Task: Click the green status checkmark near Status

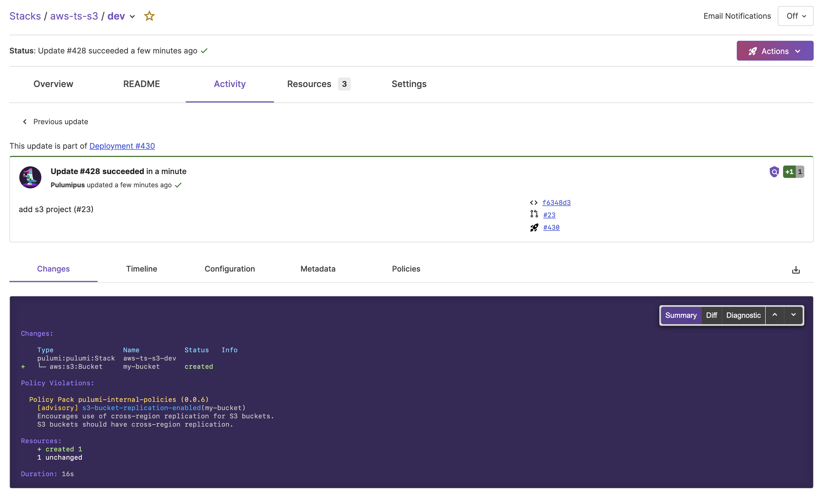Action: point(204,51)
